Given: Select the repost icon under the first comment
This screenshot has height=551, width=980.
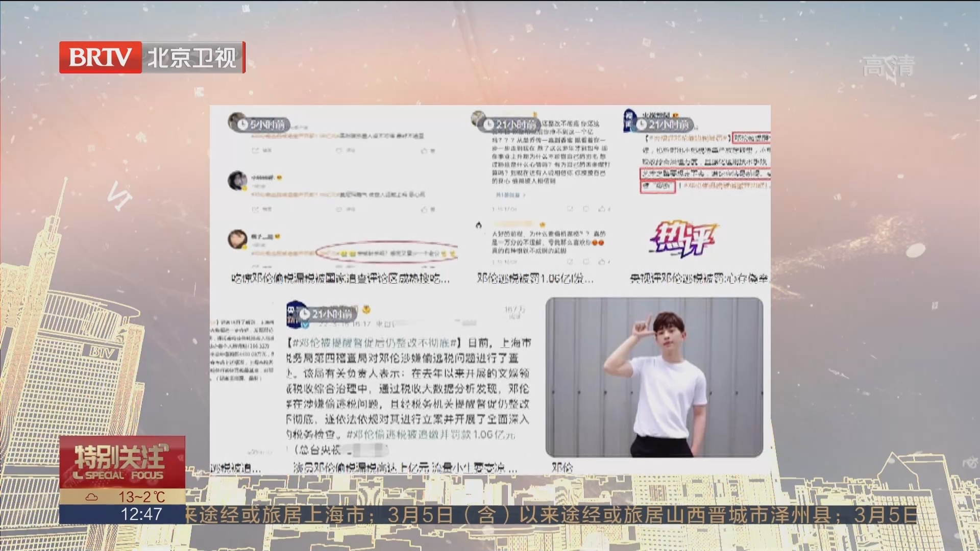Looking at the screenshot, I should pos(255,150).
